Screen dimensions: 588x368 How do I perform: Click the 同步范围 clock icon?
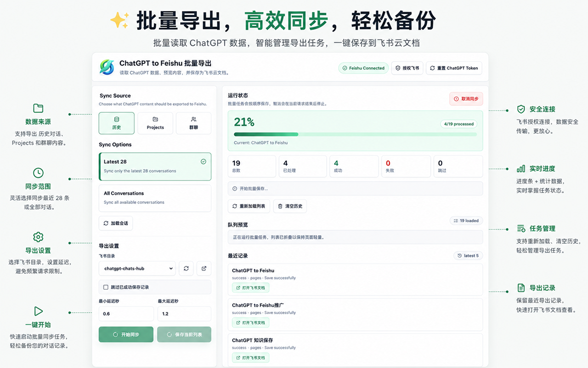38,173
